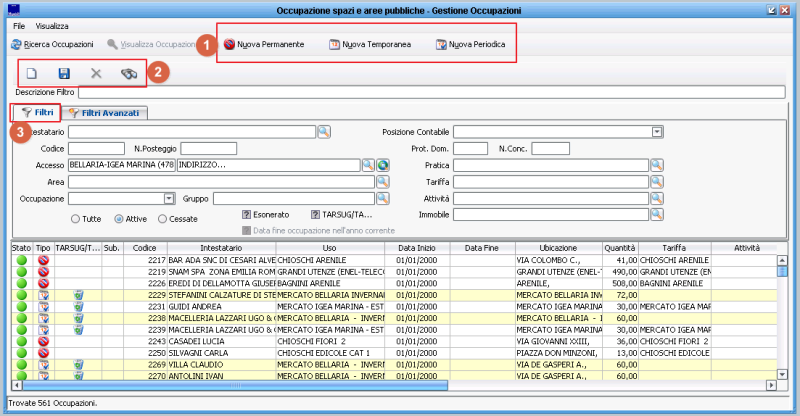Click the Descrizione Filtro text field
Viewport: 800px width, 416px height.
pyautogui.click(x=430, y=92)
